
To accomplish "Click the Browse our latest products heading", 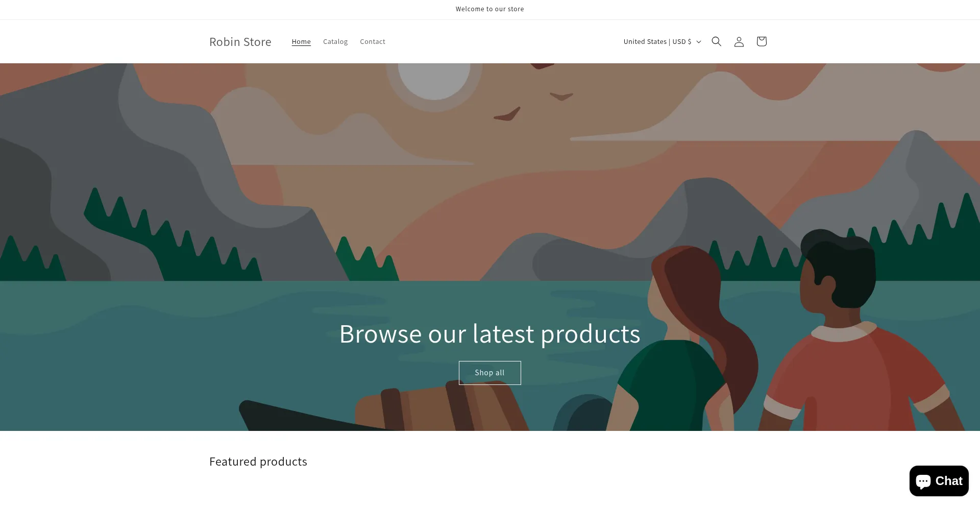I will [490, 334].
